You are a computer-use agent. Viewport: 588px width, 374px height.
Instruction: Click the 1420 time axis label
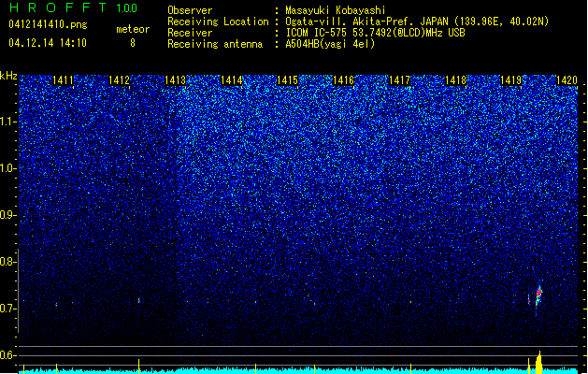coord(566,80)
